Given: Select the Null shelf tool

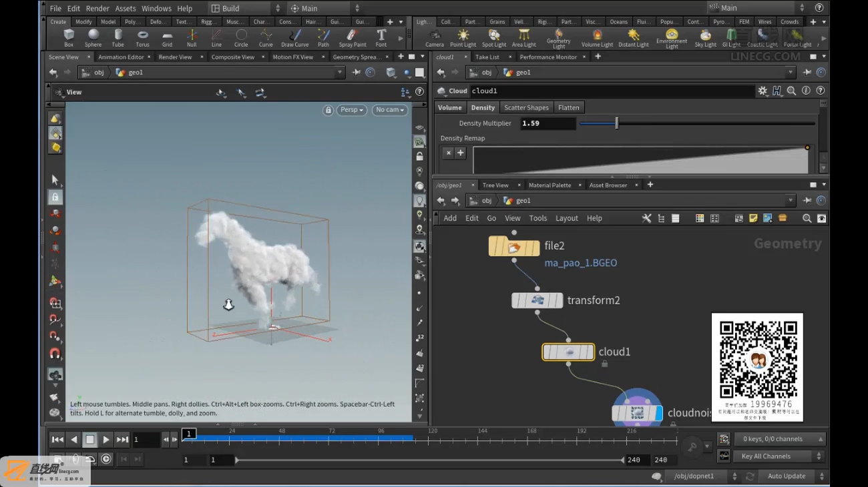Looking at the screenshot, I should point(192,38).
